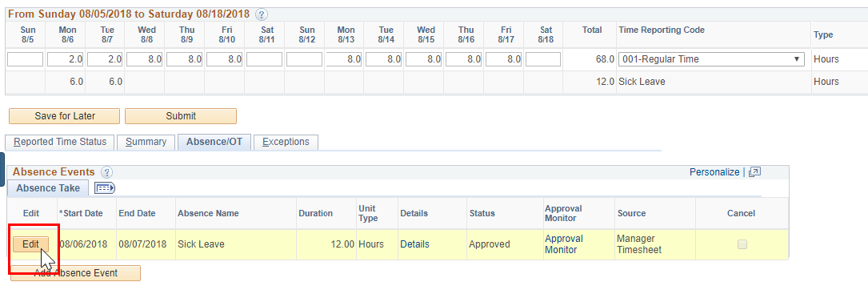The height and width of the screenshot is (294, 868).
Task: Click the Thu 8/16 hours field
Action: click(463, 58)
